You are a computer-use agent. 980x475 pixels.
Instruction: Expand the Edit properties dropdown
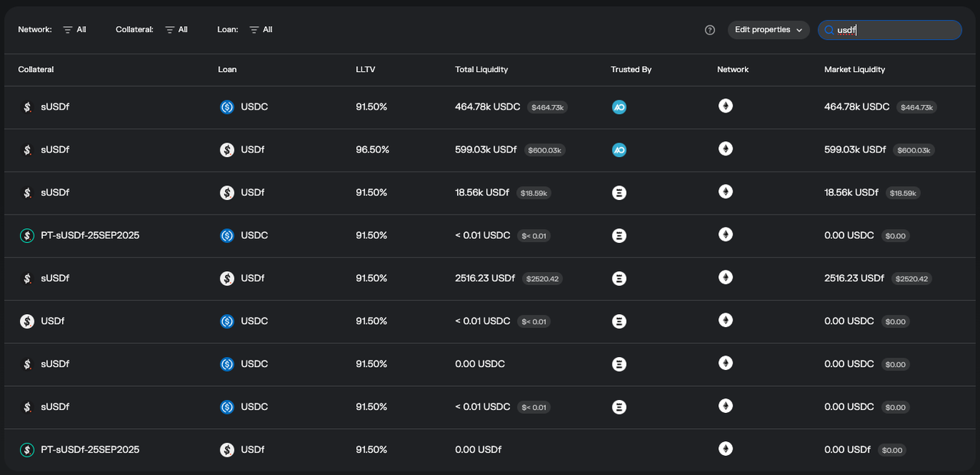coord(769,30)
